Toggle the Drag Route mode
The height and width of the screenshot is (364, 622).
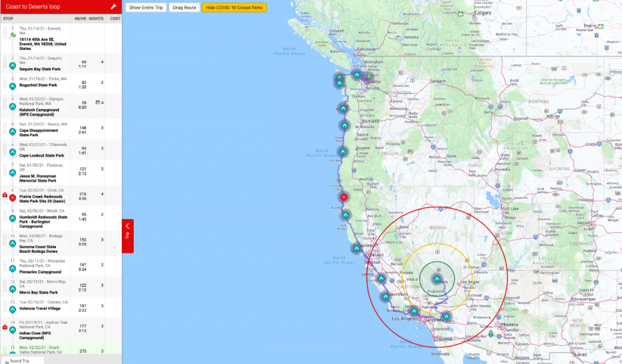pos(184,7)
